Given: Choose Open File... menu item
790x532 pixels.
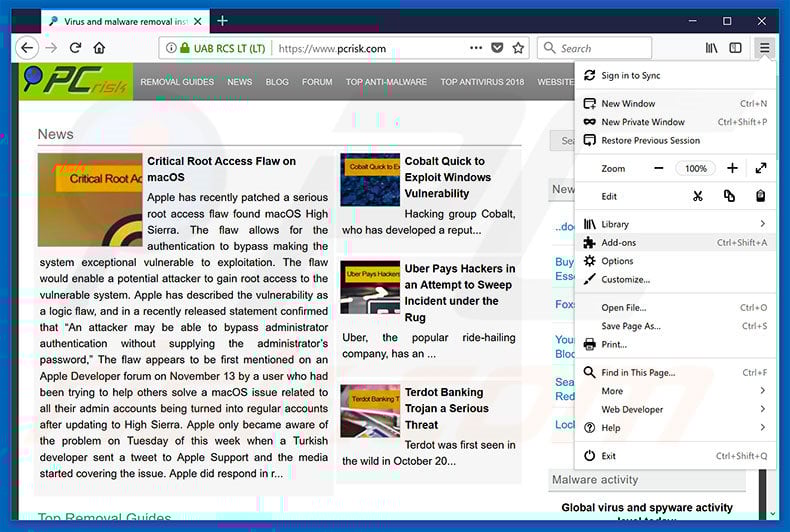Looking at the screenshot, I should [x=674, y=307].
